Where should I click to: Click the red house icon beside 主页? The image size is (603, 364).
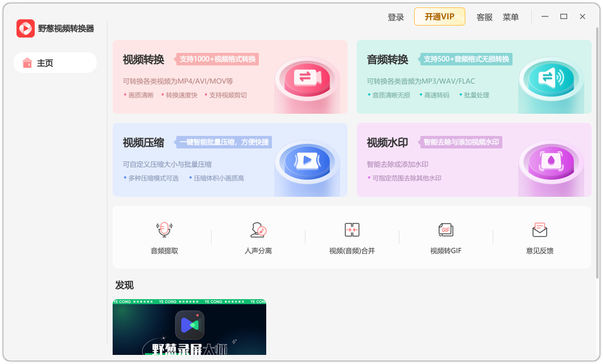click(27, 63)
